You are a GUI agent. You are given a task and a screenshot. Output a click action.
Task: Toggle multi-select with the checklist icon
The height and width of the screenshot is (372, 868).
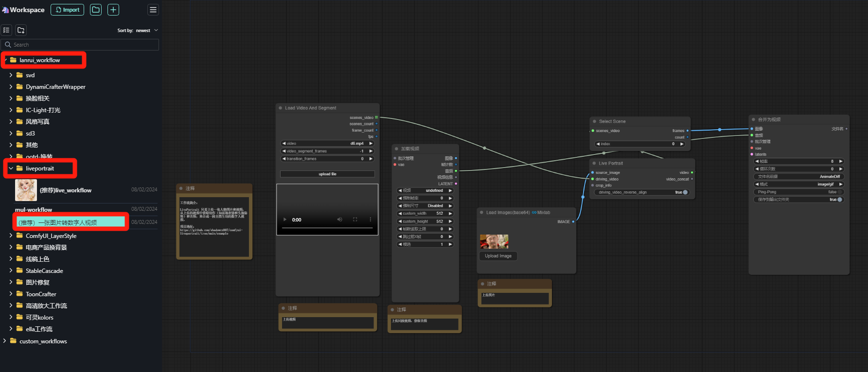[6, 30]
